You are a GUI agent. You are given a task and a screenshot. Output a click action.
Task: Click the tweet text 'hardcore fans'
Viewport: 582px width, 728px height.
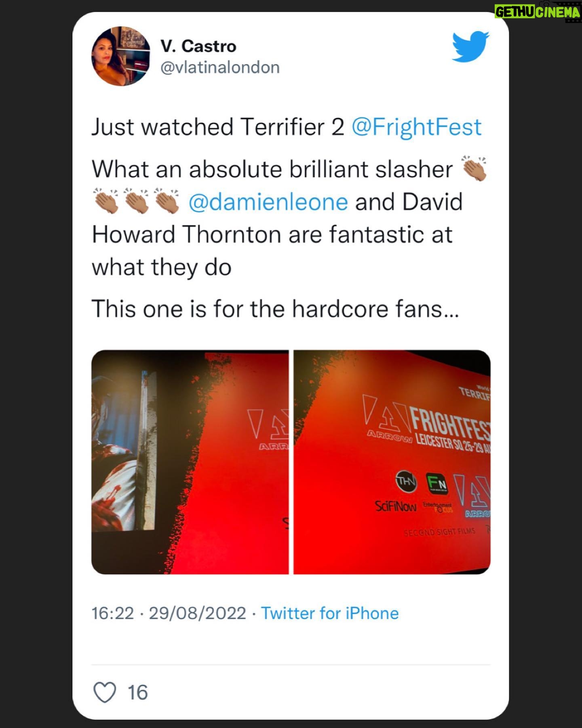[367, 309]
